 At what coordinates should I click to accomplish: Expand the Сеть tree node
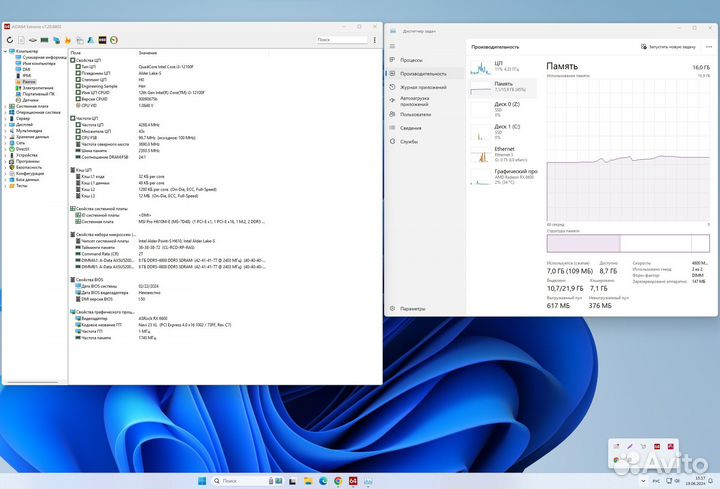click(6, 143)
